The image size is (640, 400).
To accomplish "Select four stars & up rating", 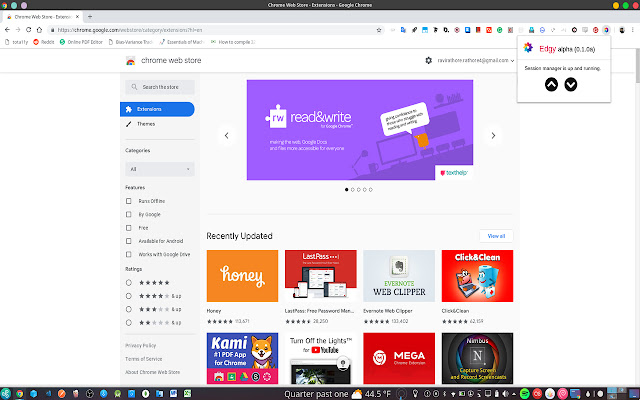I will 129,296.
